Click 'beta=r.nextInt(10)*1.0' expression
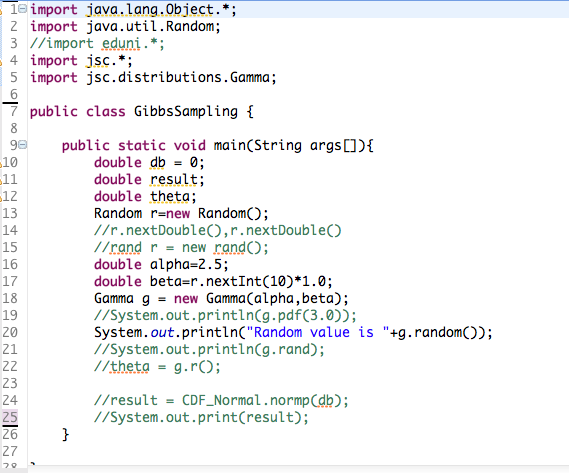Image resolution: width=569 pixels, height=473 pixels. [x=238, y=282]
